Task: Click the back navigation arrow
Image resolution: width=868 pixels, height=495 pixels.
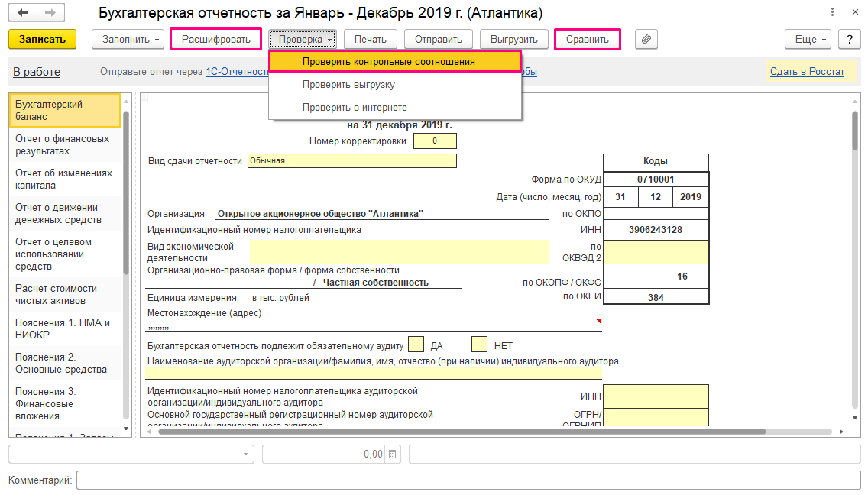Action: tap(23, 11)
